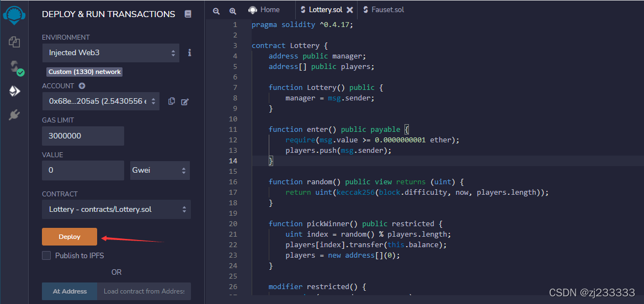Click the sign message edit icon

point(185,102)
